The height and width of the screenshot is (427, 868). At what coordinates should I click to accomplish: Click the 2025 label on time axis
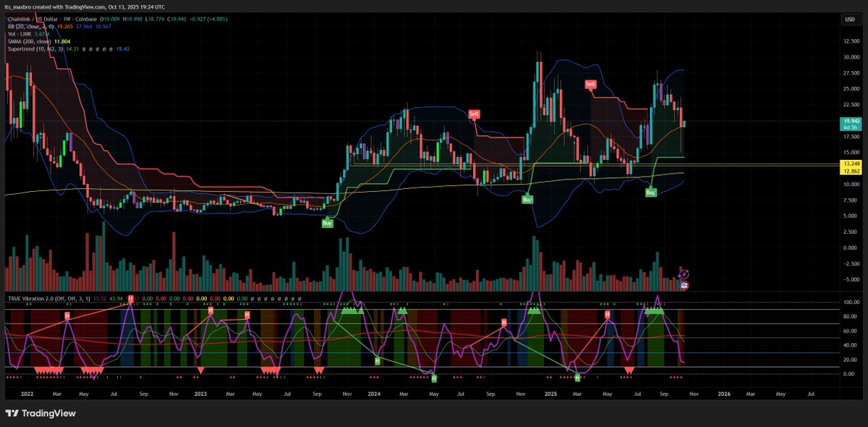[551, 394]
